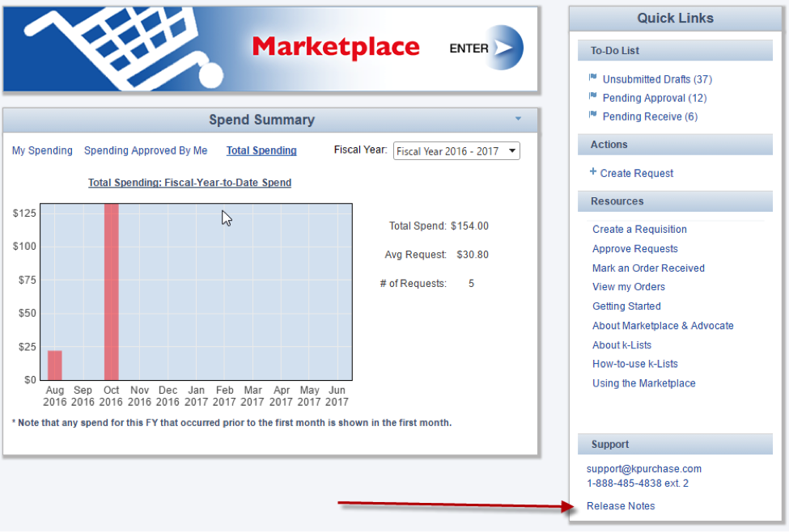The height and width of the screenshot is (532, 789).
Task: Open the Fiscal Year dropdown
Action: pos(456,151)
